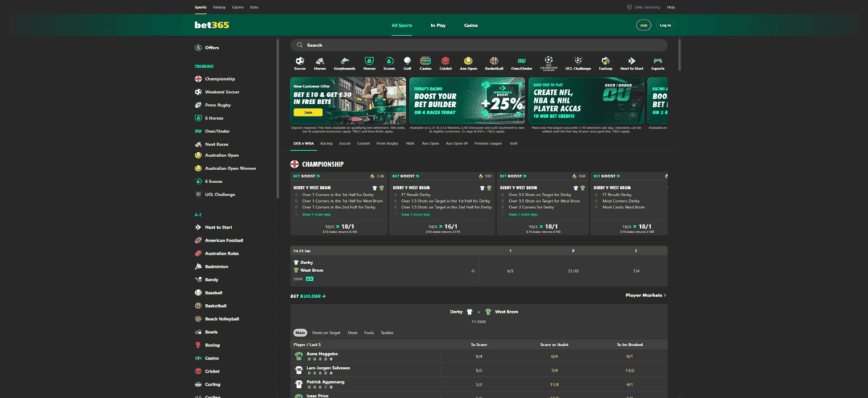The width and height of the screenshot is (868, 398).
Task: Open Offers in the left sidebar
Action: pyautogui.click(x=207, y=48)
